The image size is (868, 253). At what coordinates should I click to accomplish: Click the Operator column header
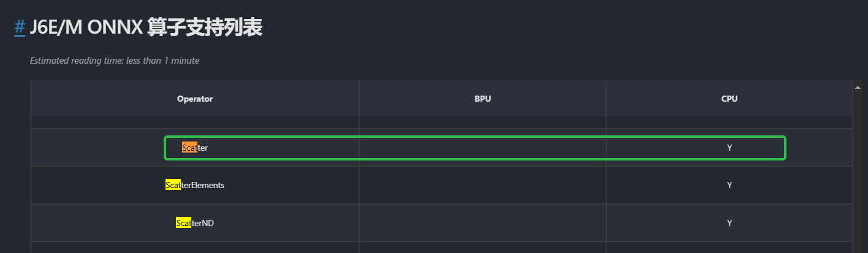point(195,99)
